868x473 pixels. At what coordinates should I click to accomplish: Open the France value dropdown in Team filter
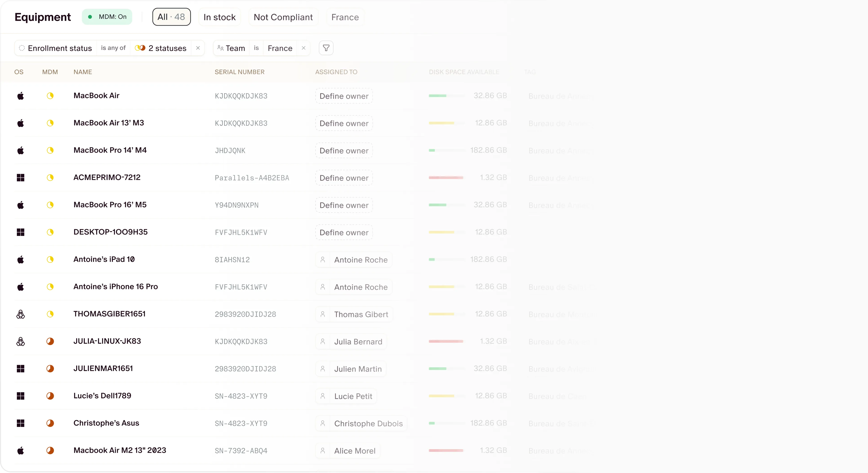280,48
